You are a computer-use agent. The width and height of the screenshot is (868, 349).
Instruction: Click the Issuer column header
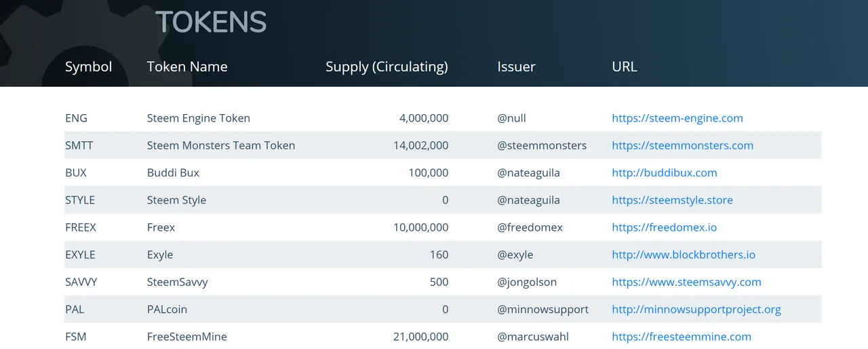[x=516, y=67]
